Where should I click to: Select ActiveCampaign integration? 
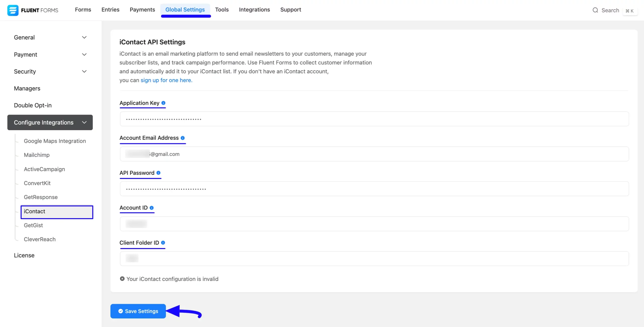click(45, 169)
